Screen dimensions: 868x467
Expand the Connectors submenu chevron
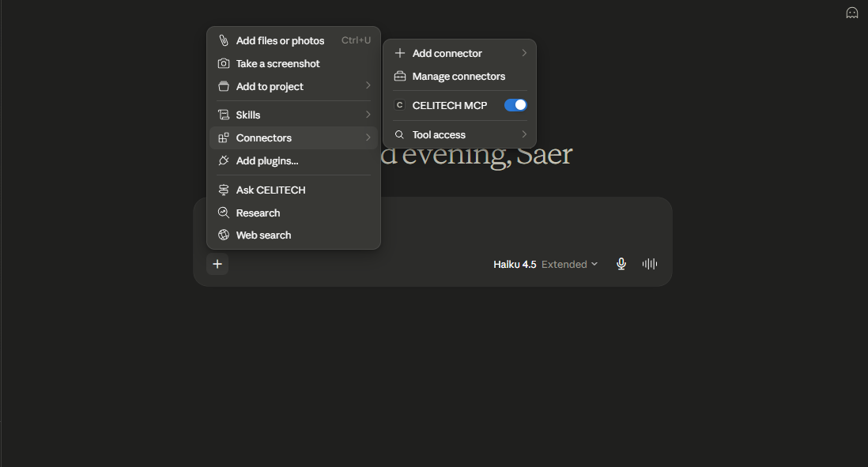click(368, 137)
